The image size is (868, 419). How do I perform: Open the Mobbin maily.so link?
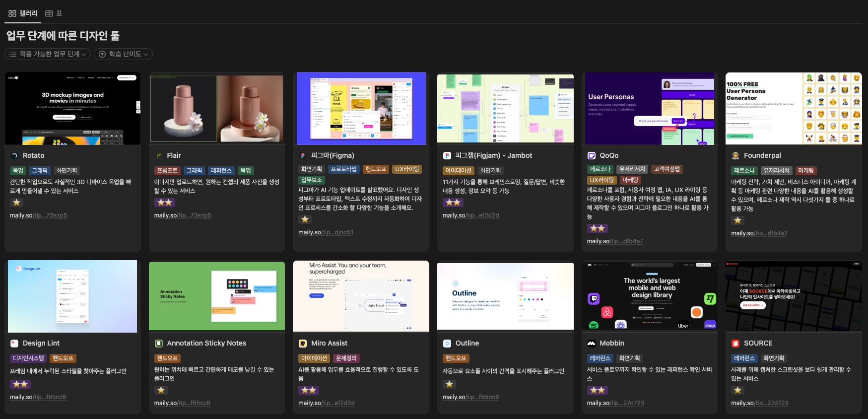(x=615, y=403)
